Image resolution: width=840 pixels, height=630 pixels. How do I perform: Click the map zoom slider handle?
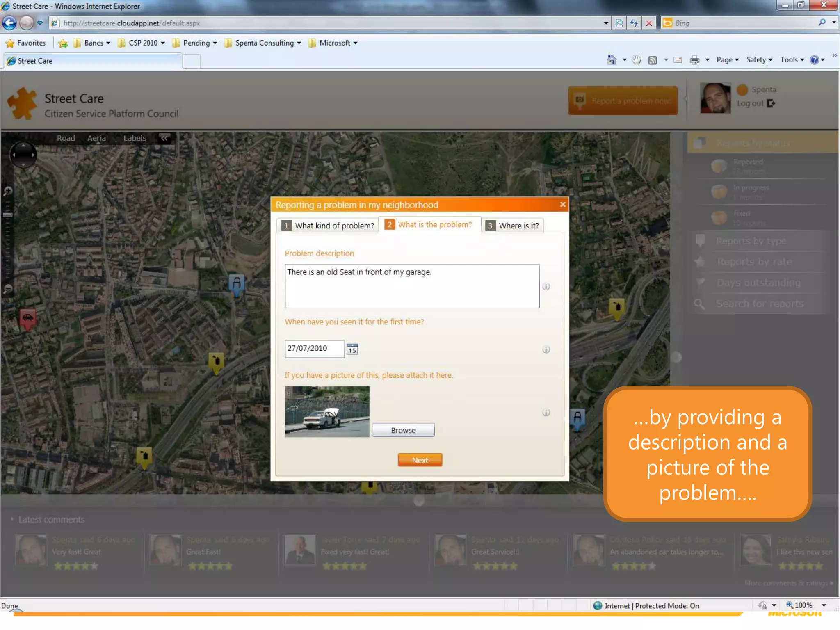tap(7, 215)
